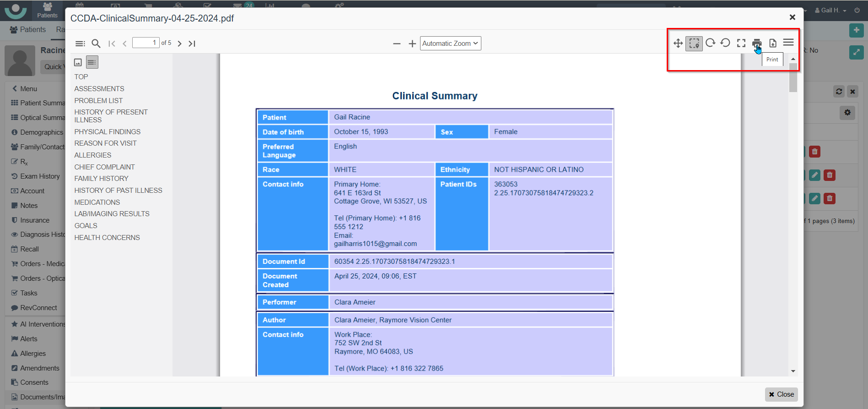
Task: Jump to the last PDF page
Action: [192, 44]
